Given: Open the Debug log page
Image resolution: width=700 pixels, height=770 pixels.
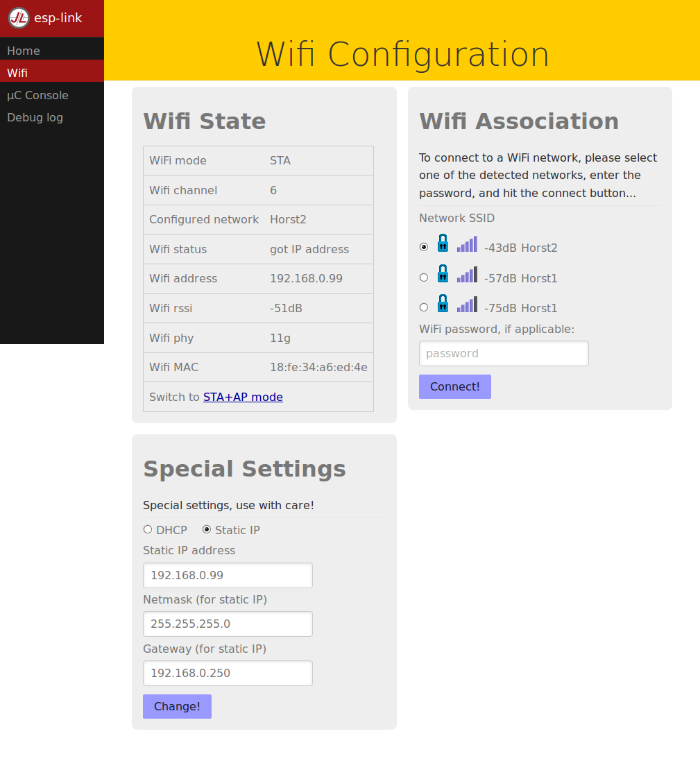Looking at the screenshot, I should 52,117.
